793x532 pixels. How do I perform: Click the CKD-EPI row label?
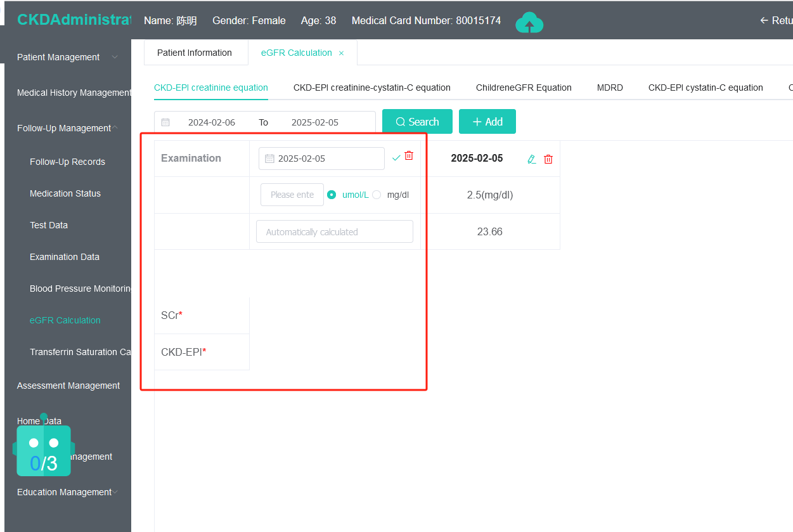point(184,352)
